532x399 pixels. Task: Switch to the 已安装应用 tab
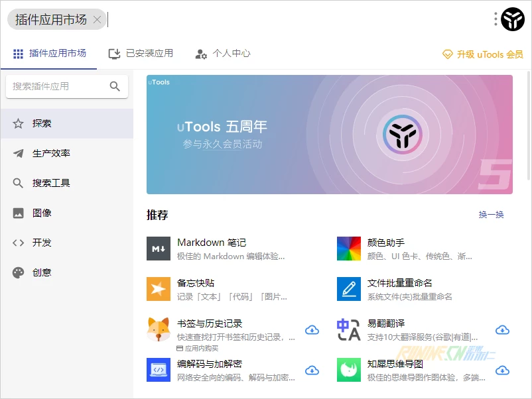[x=141, y=54]
